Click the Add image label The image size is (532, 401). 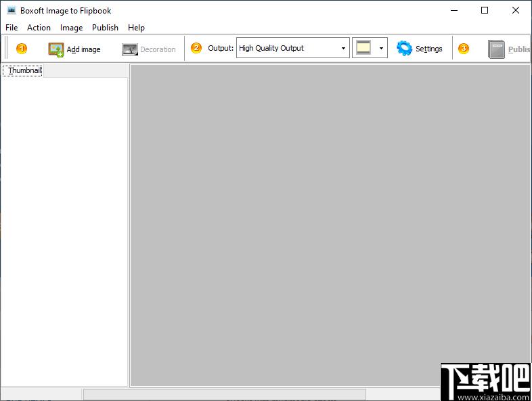[x=83, y=49]
